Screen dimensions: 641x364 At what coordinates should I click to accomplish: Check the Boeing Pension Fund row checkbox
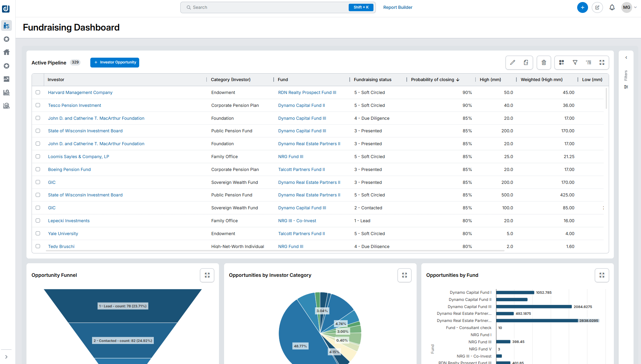tap(38, 169)
